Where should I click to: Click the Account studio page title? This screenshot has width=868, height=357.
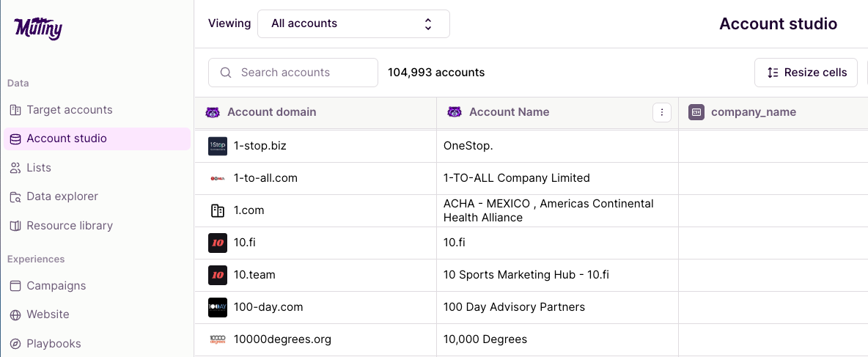778,23
